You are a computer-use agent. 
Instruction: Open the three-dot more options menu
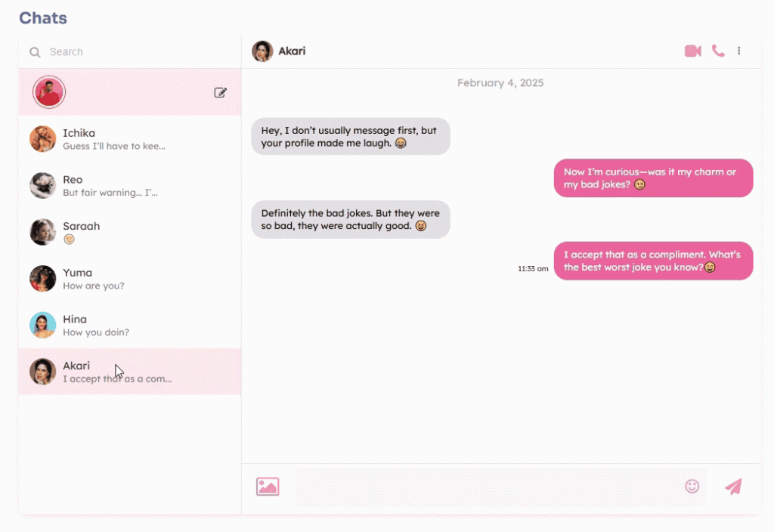(x=738, y=51)
